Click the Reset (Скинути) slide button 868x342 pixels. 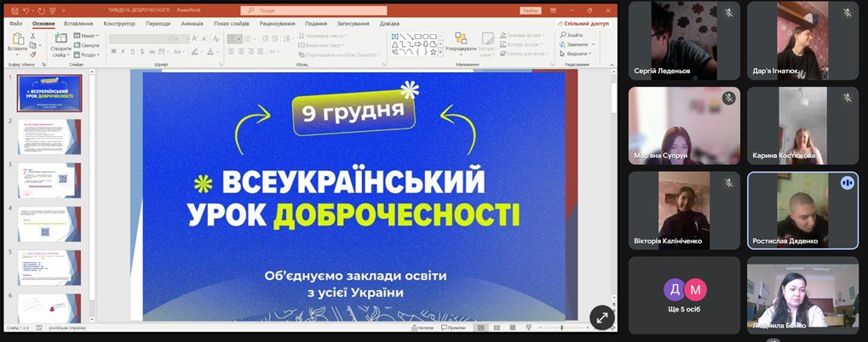(87, 45)
